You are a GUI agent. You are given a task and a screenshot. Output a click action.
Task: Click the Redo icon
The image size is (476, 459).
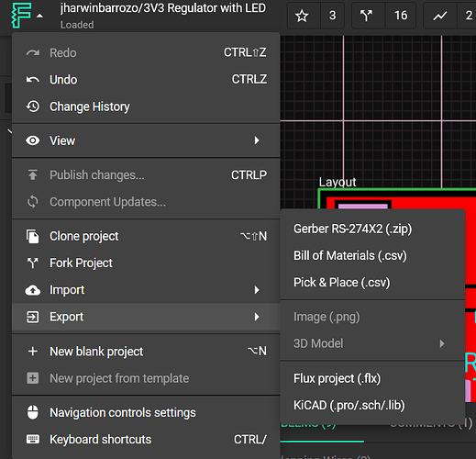click(x=33, y=53)
